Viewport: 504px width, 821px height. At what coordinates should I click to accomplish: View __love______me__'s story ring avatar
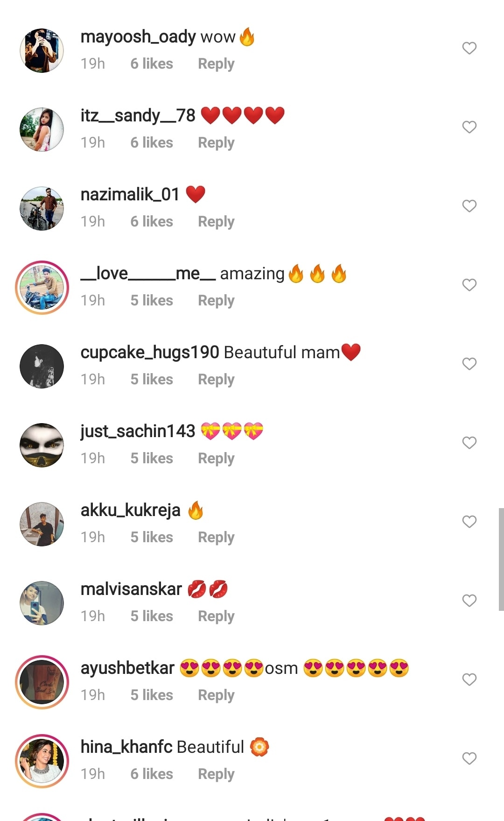click(42, 287)
